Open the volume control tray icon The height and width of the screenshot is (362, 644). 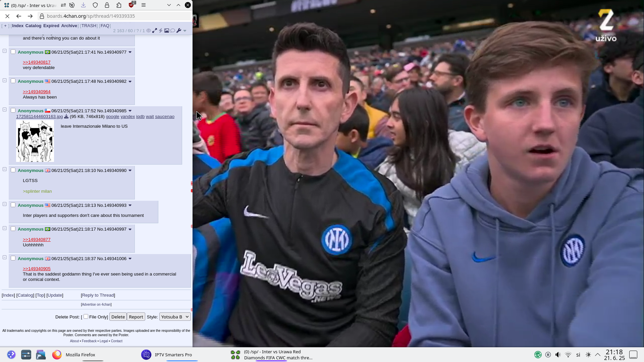[558, 355]
